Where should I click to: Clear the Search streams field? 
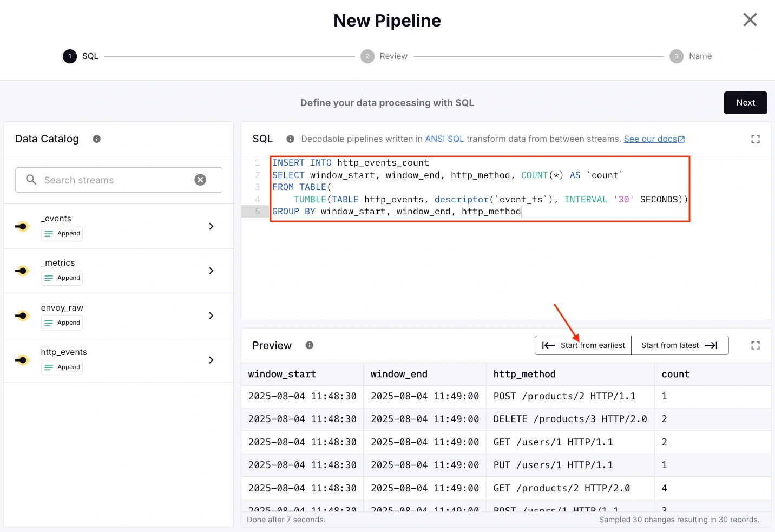point(200,180)
